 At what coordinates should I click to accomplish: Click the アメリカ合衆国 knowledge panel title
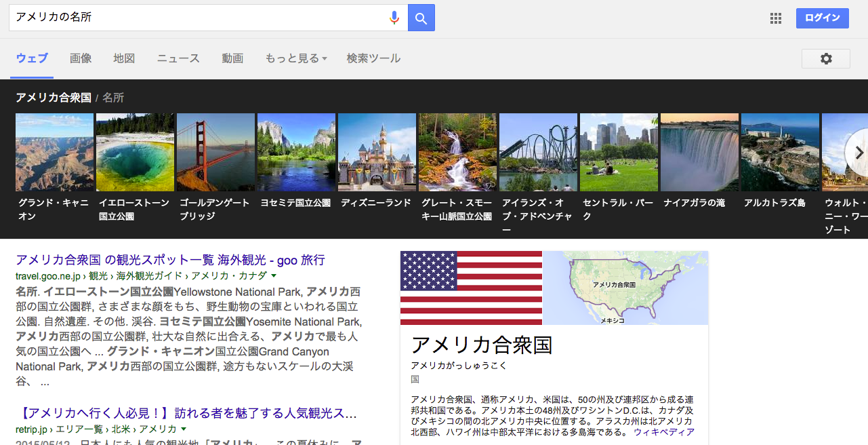pos(482,345)
